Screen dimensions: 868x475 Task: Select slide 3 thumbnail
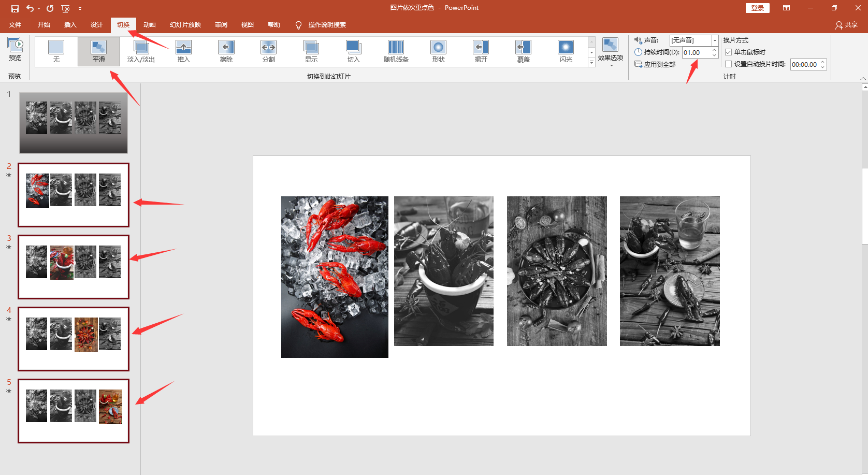[x=74, y=267]
